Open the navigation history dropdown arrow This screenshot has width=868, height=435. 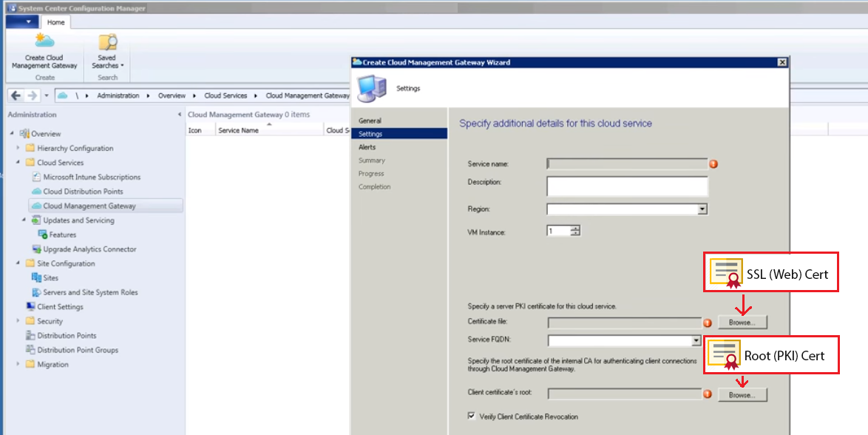(47, 95)
